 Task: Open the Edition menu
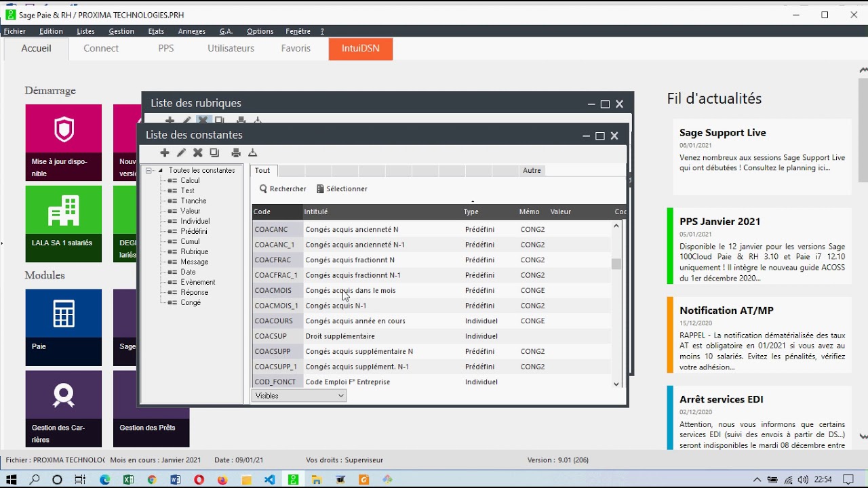pos(51,31)
